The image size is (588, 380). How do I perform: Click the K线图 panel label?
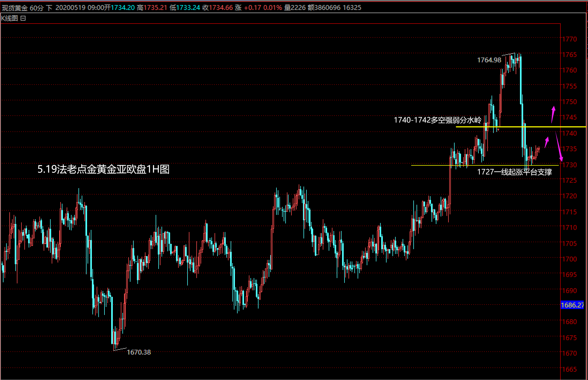click(10, 18)
